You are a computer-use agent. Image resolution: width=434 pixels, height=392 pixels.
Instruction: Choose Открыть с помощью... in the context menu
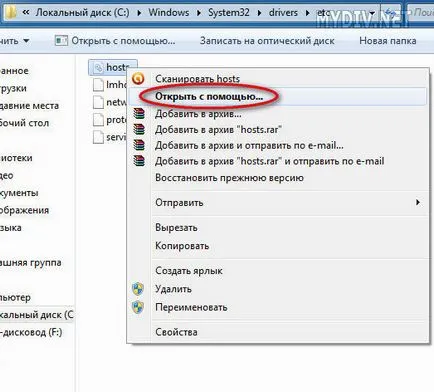pyautogui.click(x=277, y=96)
